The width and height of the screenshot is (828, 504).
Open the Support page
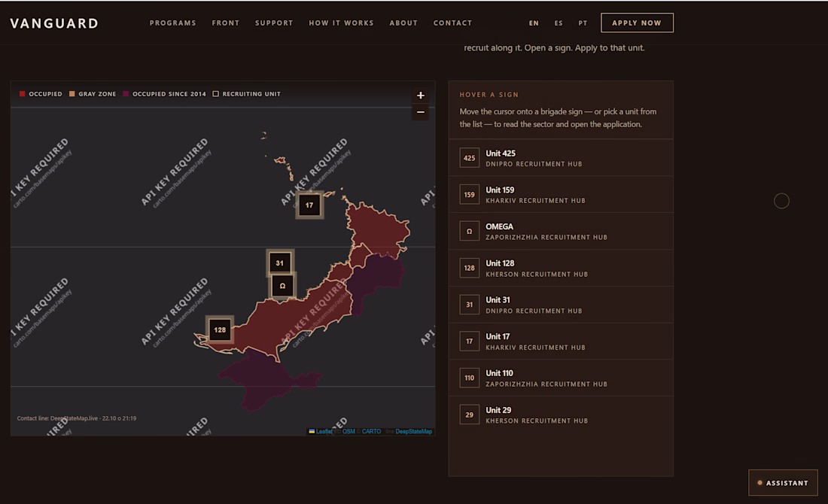point(274,23)
